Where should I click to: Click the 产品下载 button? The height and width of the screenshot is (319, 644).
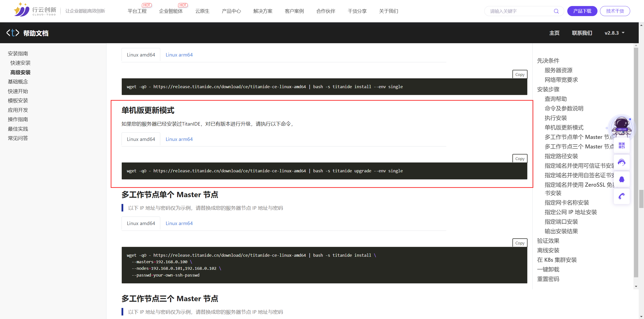pyautogui.click(x=582, y=11)
